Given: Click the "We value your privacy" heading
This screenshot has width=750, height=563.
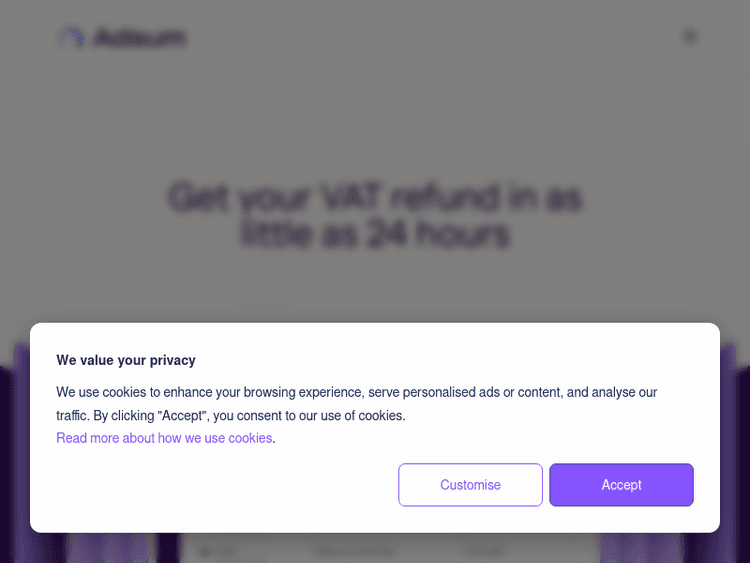Looking at the screenshot, I should coord(126,360).
